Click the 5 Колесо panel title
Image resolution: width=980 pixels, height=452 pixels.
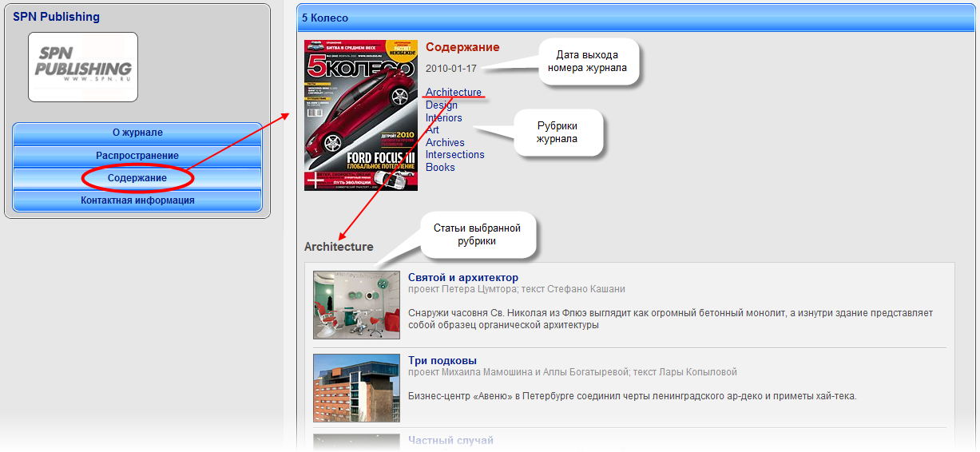[325, 18]
